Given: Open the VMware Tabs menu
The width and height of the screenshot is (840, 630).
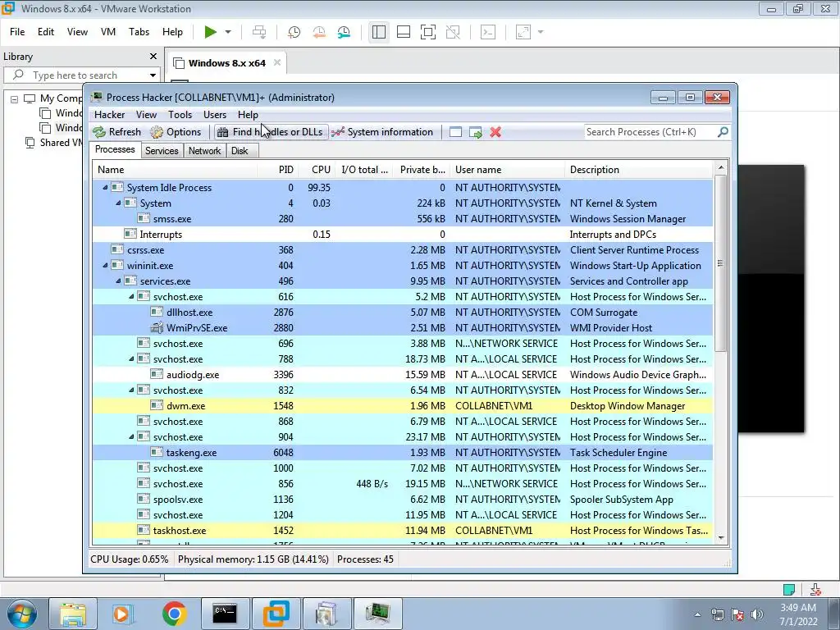Looking at the screenshot, I should [x=139, y=32].
